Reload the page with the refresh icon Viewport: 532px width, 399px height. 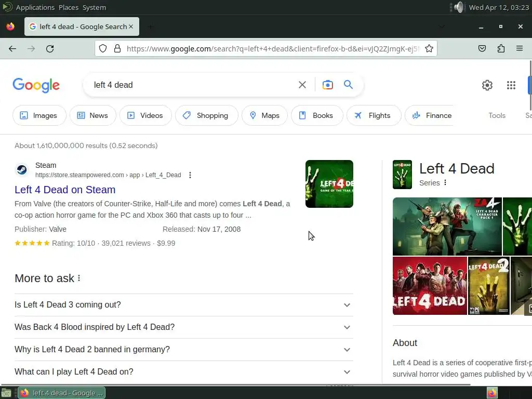50,49
